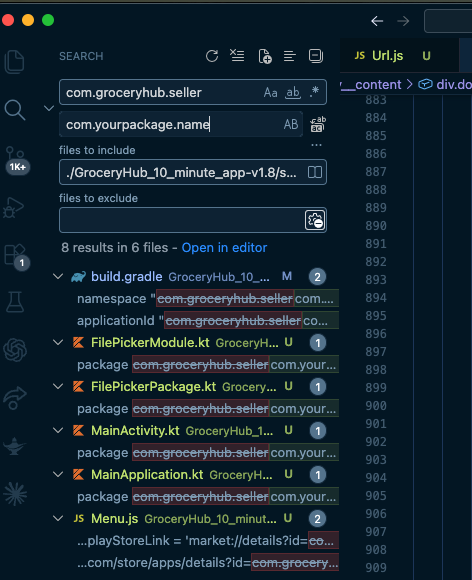Click the Open in editor link
Image resolution: width=472 pixels, height=580 pixels.
click(224, 247)
